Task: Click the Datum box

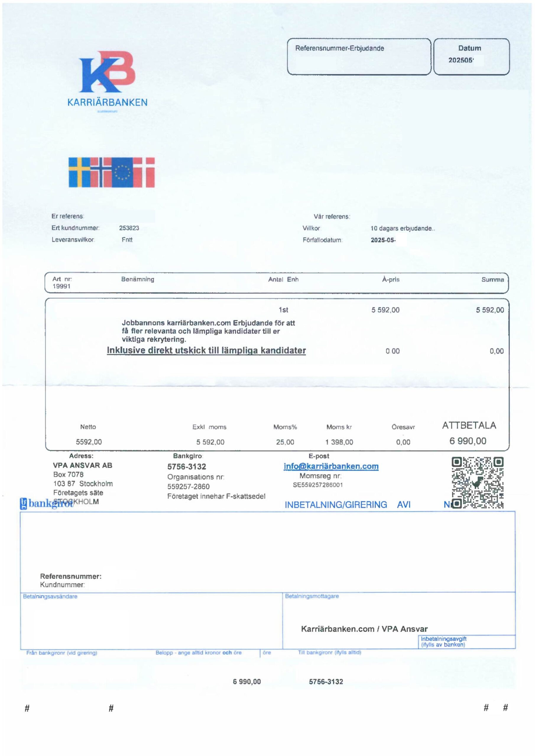Action: [471, 57]
